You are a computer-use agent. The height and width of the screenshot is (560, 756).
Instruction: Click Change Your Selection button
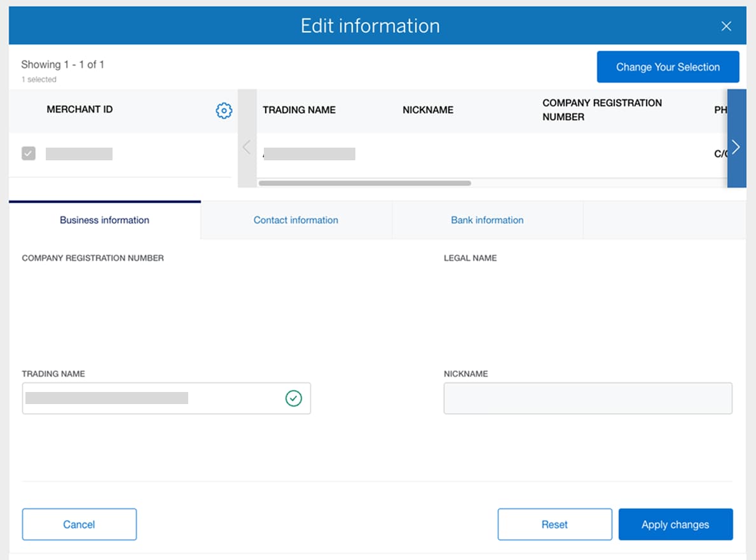[x=668, y=67]
